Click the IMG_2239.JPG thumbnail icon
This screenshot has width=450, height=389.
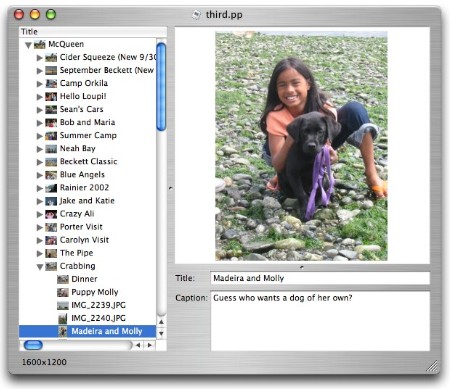[63, 306]
